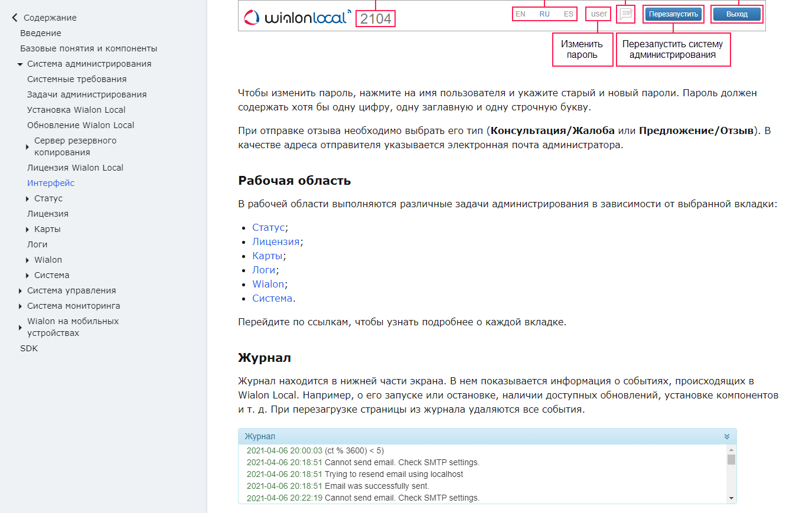Screen dimensions: 812x513
Task: Follow the Статус link in the list
Action: click(269, 227)
